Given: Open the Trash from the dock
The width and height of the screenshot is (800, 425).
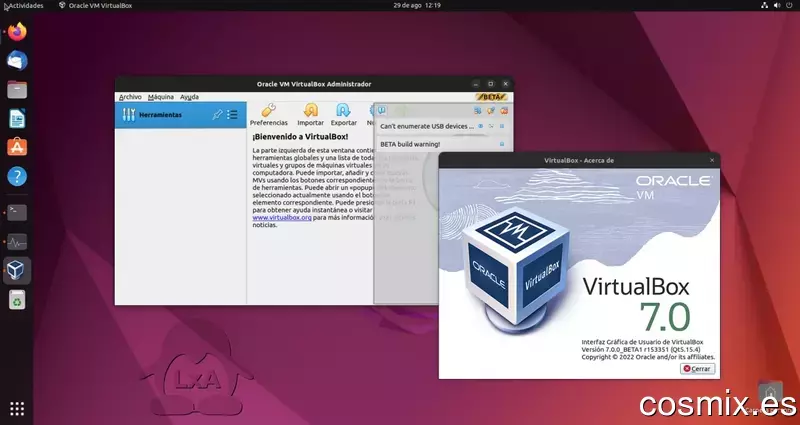Looking at the screenshot, I should tap(17, 300).
